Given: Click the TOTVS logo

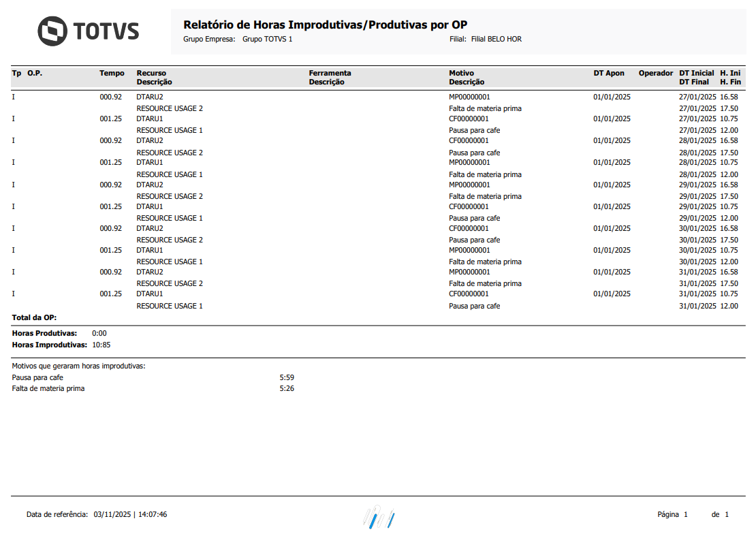Looking at the screenshot, I should click(x=89, y=31).
